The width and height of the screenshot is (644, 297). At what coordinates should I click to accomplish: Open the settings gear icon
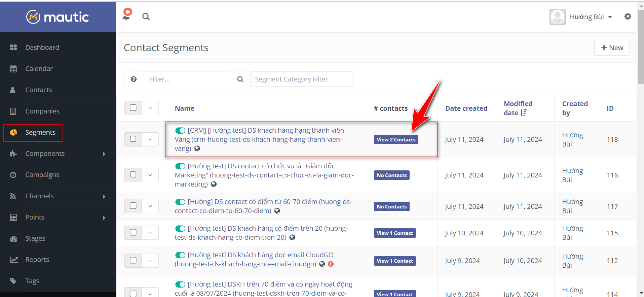(x=628, y=16)
